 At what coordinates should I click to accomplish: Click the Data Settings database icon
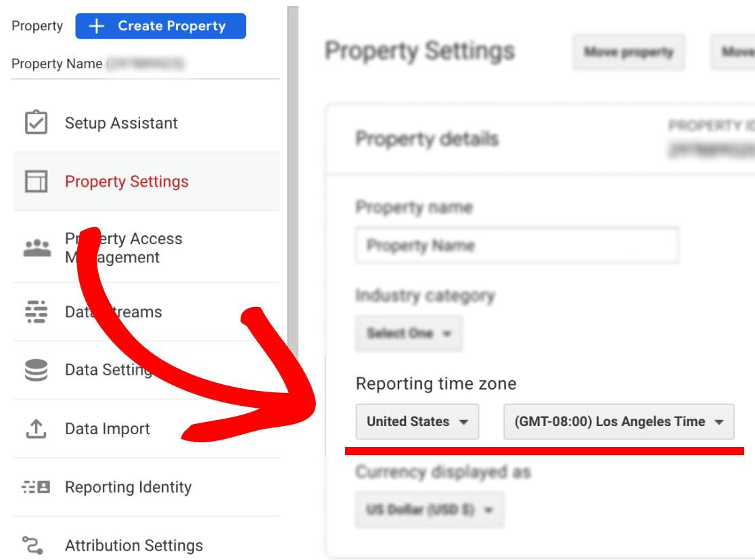pyautogui.click(x=36, y=370)
